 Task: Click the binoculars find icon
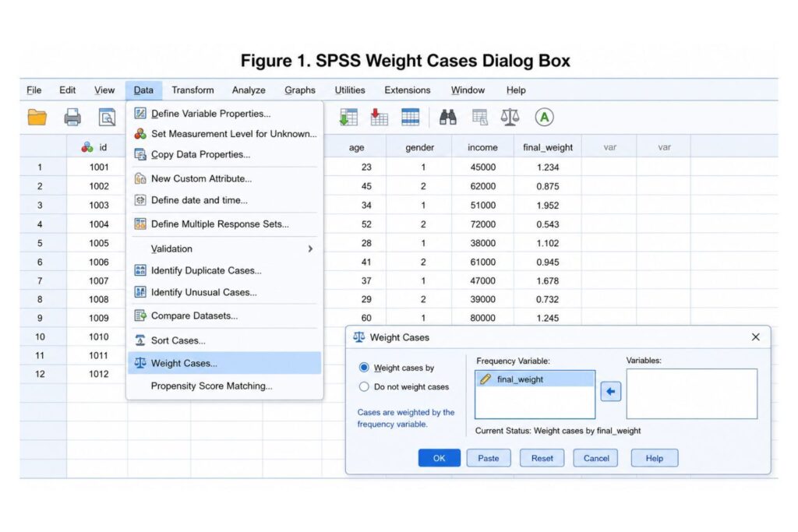(x=448, y=117)
